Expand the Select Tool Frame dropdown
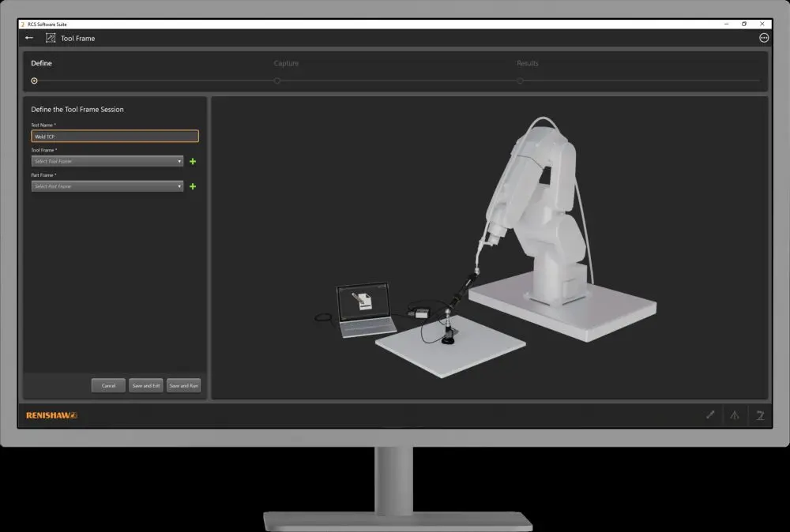 107,162
